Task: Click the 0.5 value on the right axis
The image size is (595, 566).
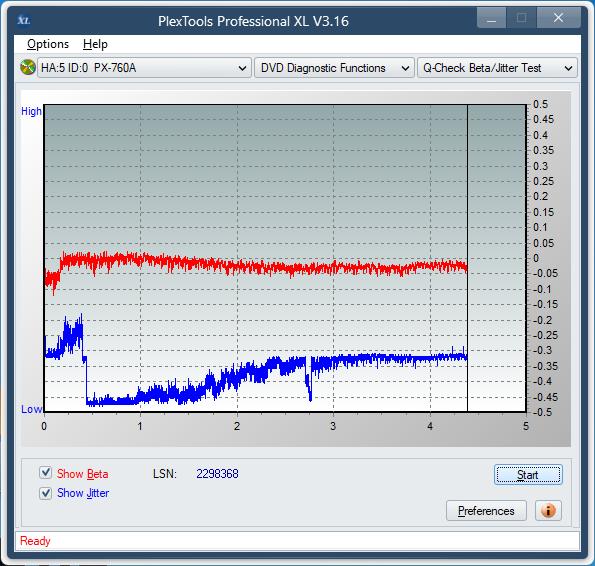Action: point(540,104)
